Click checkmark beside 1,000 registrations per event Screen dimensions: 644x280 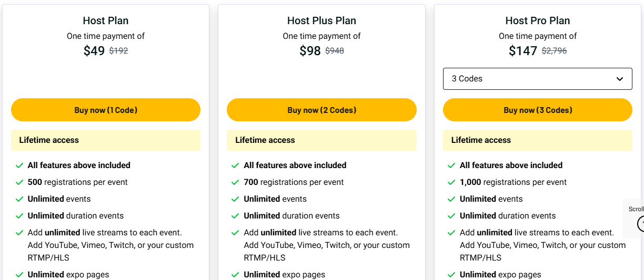[x=451, y=182]
